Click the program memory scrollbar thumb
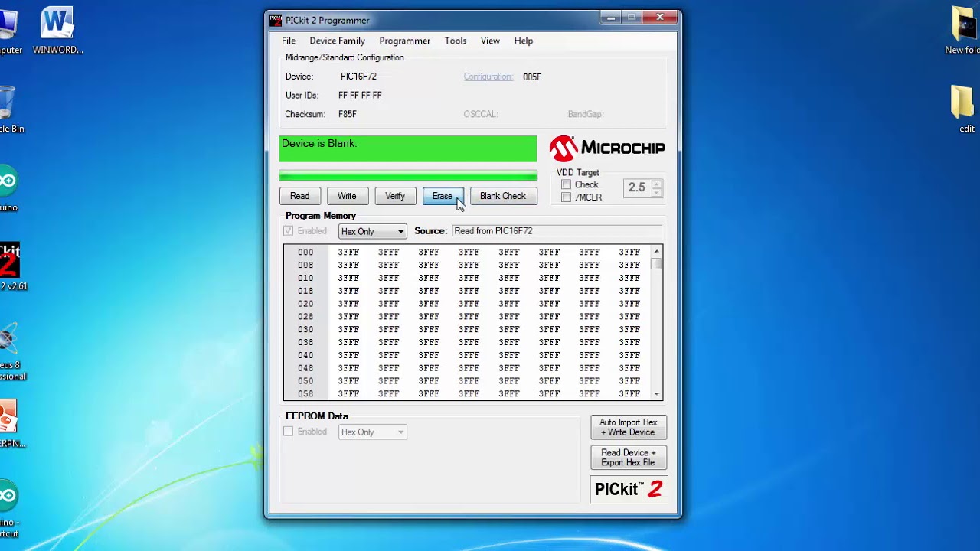The image size is (980, 551). click(x=656, y=263)
